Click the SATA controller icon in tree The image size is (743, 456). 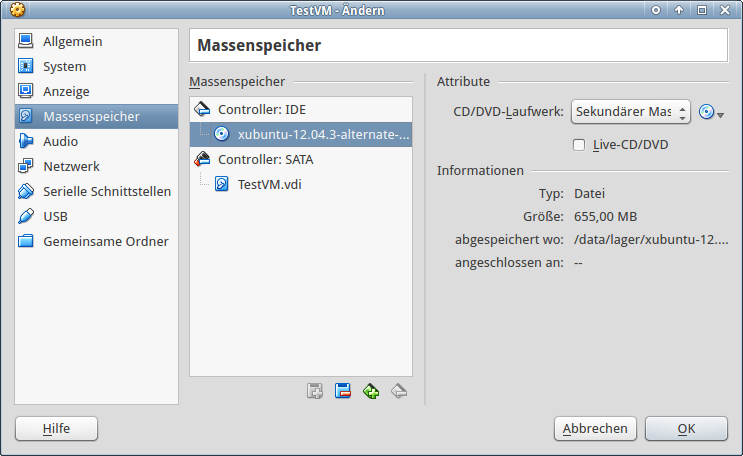[x=203, y=159]
